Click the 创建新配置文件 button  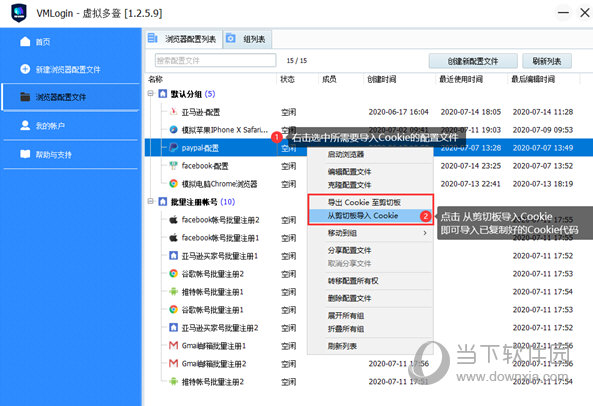pos(473,61)
